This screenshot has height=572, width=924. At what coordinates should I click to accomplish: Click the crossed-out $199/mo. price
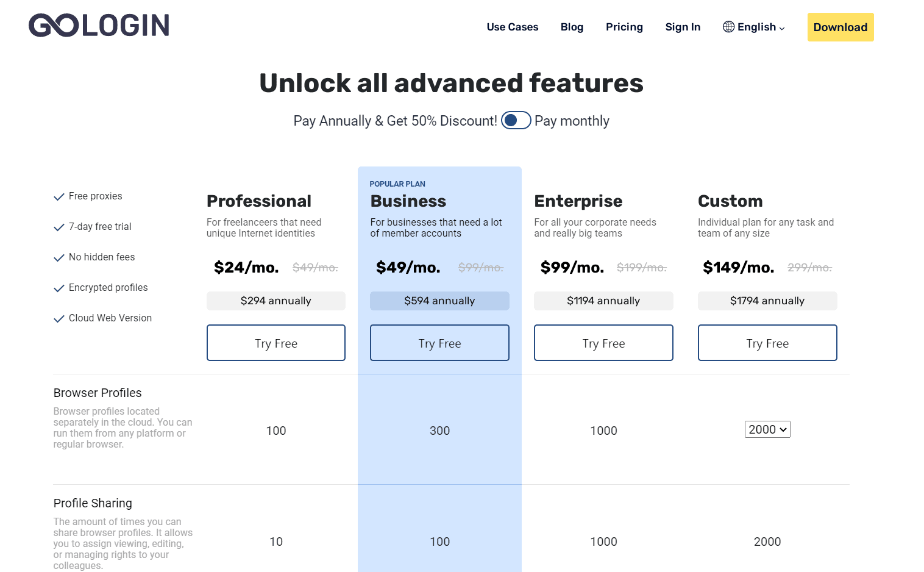(x=642, y=267)
